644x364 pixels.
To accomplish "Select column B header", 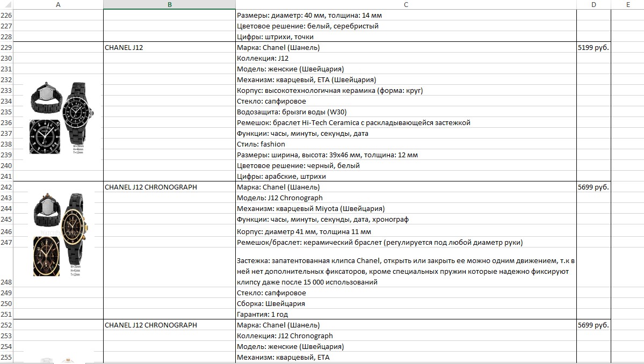I will [x=169, y=4].
